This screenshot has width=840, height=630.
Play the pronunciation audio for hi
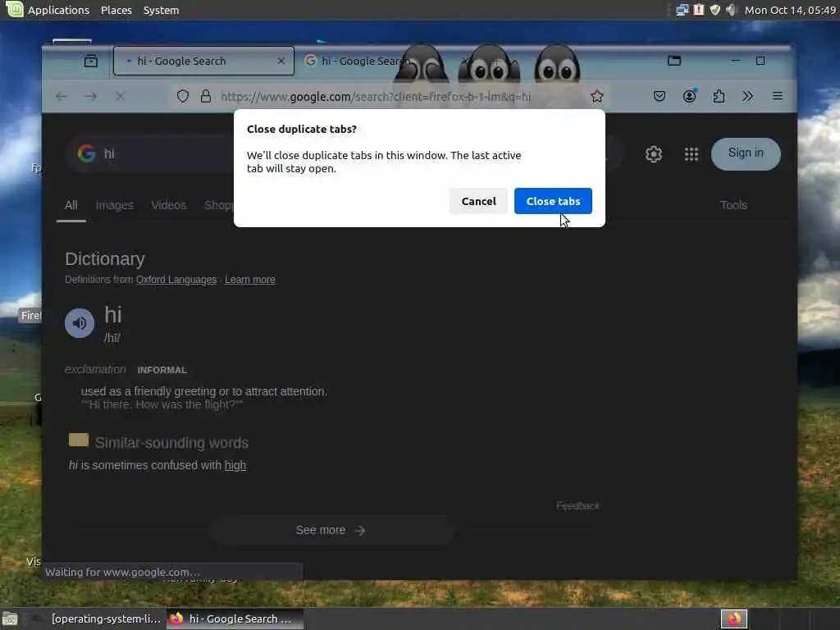(x=80, y=323)
